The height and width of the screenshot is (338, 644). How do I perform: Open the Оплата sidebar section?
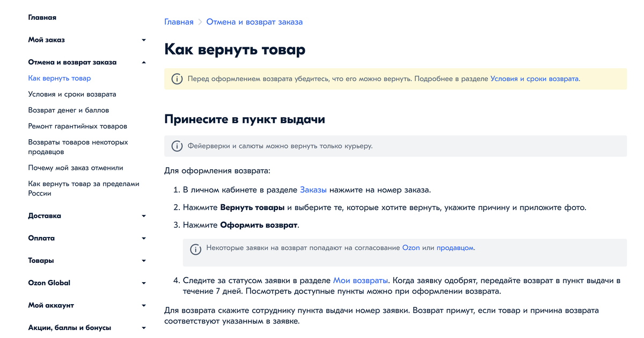click(x=41, y=238)
